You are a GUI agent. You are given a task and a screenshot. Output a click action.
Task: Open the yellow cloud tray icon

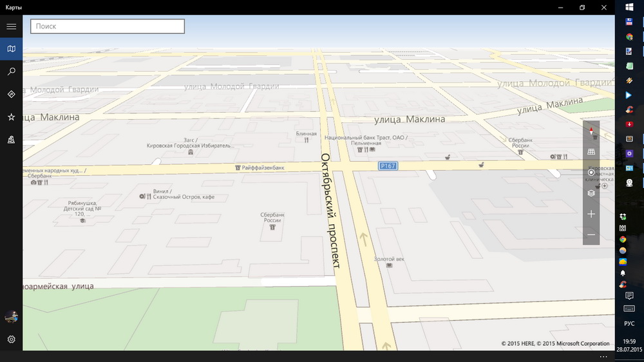pyautogui.click(x=623, y=262)
